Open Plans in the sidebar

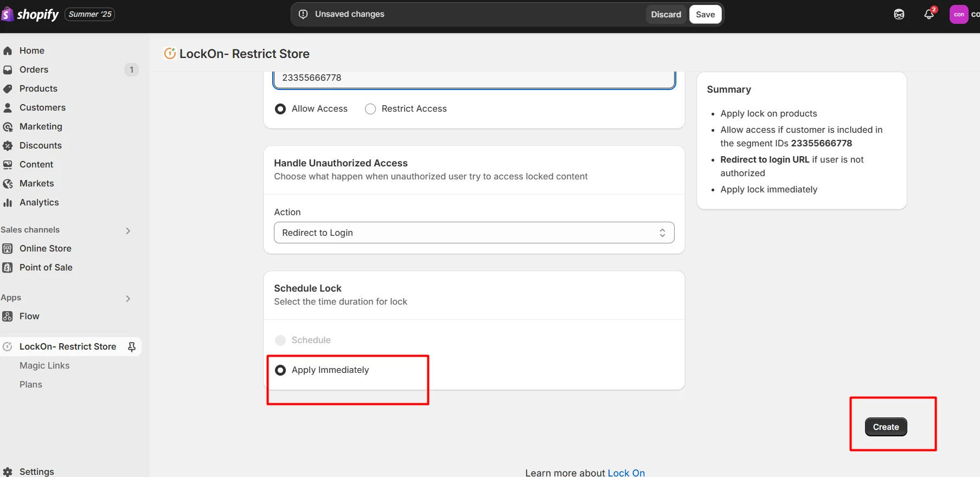[31, 384]
